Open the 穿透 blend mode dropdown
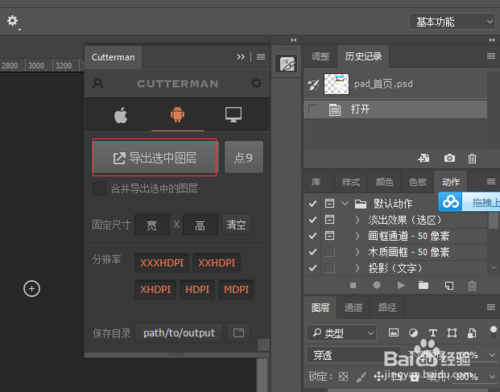 click(x=353, y=355)
